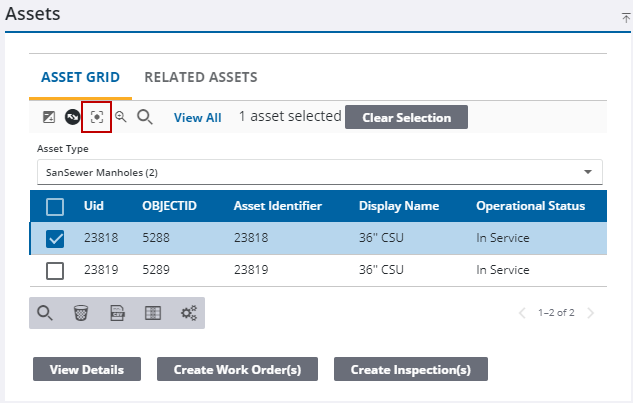Click the black circular link icon in top toolbar

(73, 117)
